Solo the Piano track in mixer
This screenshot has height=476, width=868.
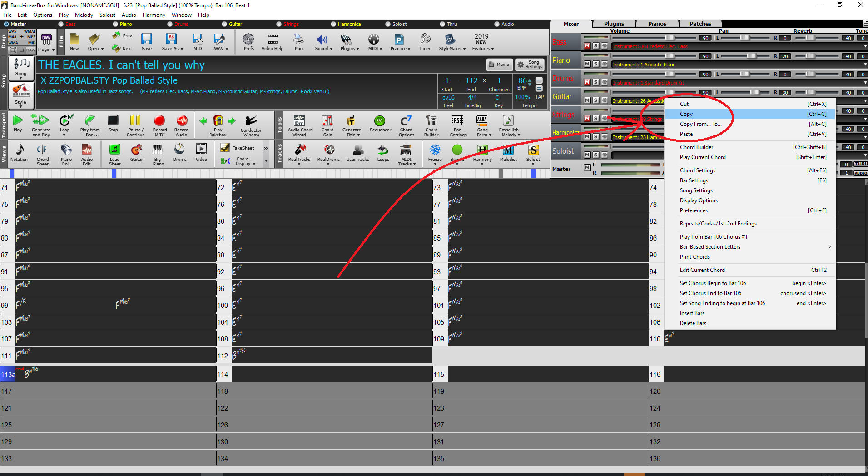pyautogui.click(x=596, y=64)
